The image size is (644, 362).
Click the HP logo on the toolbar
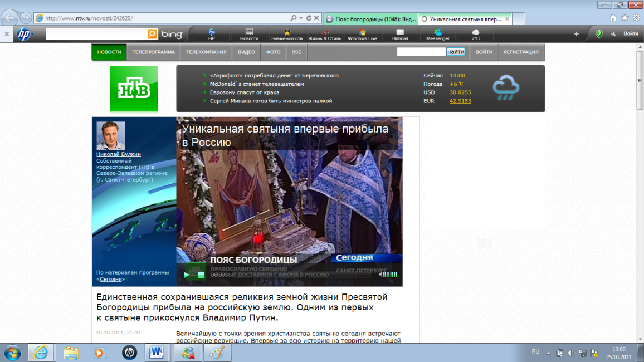tap(24, 34)
